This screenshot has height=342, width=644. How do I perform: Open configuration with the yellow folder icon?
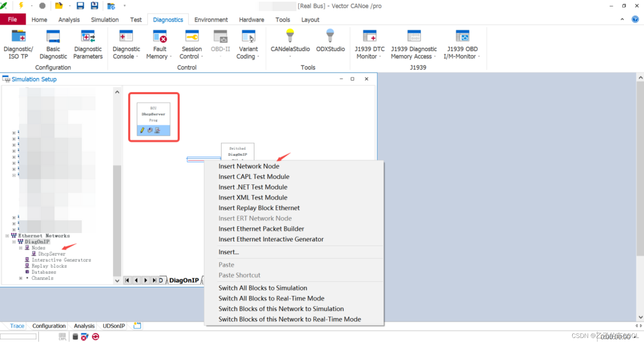pos(59,5)
